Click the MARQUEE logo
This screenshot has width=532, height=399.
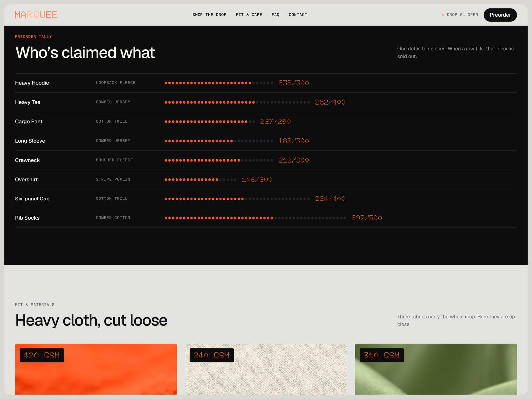[36, 15]
